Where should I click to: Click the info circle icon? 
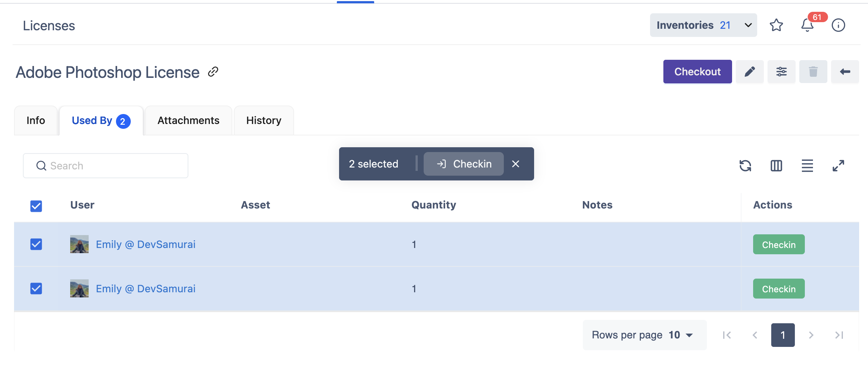click(838, 25)
